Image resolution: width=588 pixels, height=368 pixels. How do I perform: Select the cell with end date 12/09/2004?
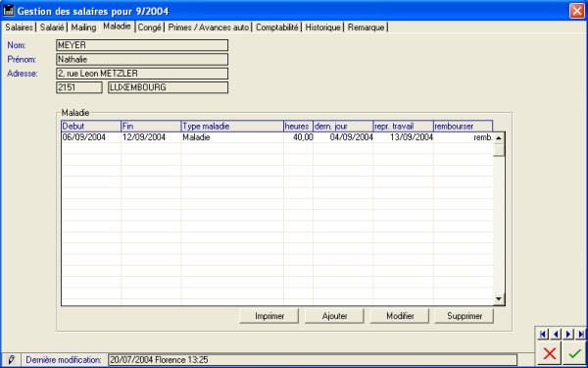pos(151,137)
